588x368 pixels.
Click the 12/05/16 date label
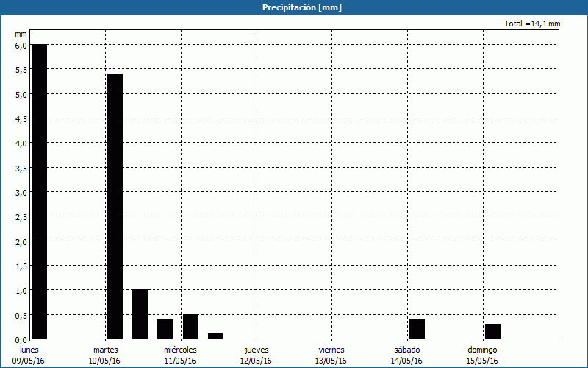[x=256, y=361]
